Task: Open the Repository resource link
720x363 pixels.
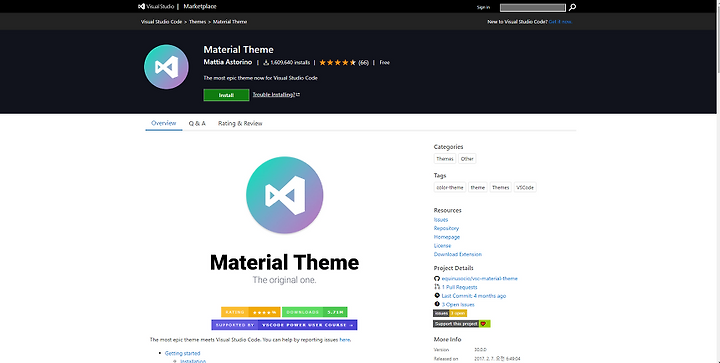Action: point(446,228)
